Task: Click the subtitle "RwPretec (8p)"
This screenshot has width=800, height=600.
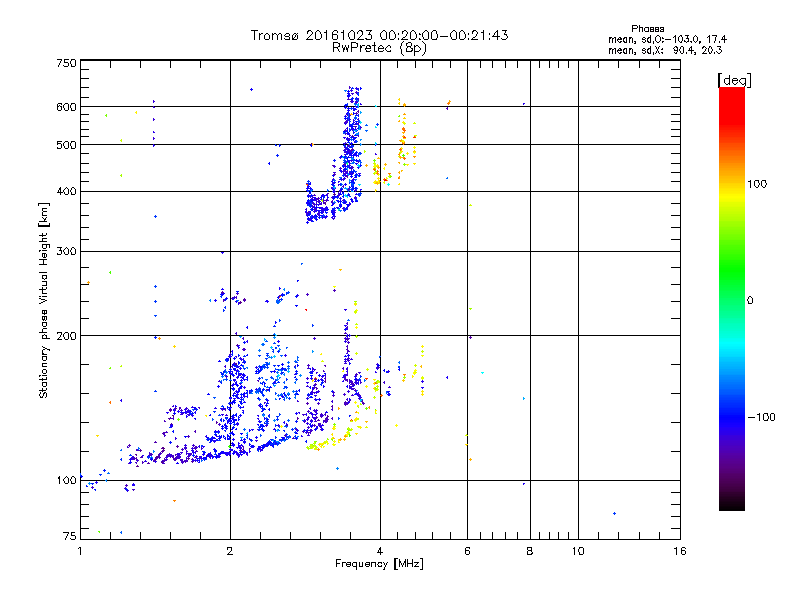Action: (x=379, y=48)
